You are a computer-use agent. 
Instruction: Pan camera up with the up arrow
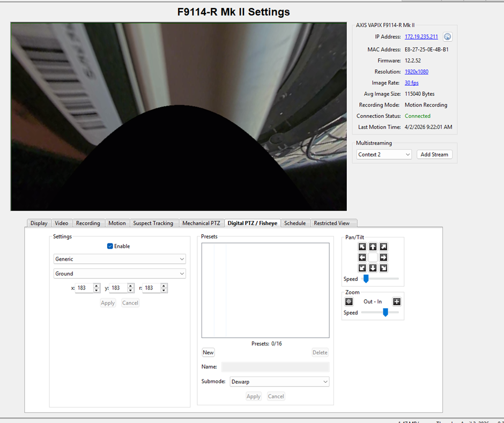click(x=373, y=247)
